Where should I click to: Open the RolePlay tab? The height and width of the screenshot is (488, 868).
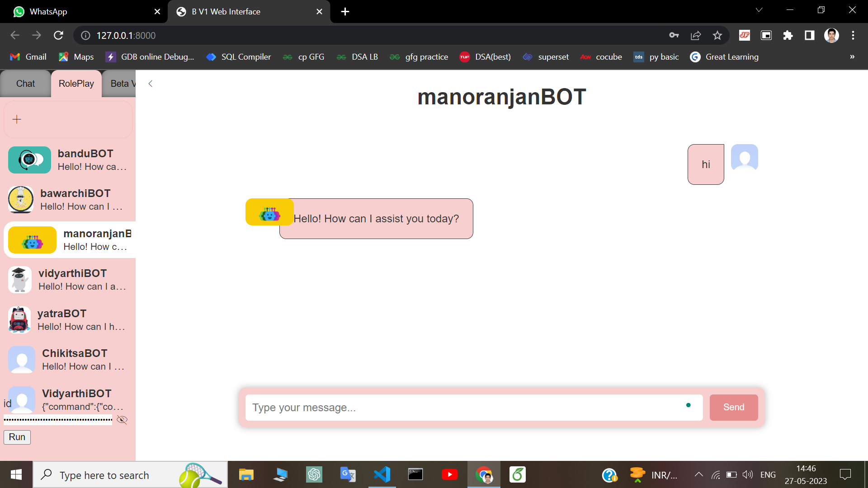76,83
